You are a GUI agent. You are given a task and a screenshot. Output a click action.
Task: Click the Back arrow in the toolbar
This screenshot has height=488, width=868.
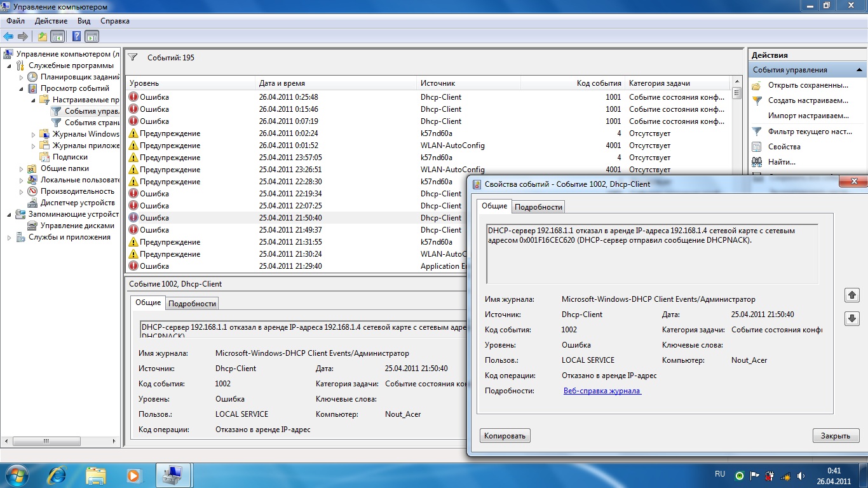tap(8, 36)
